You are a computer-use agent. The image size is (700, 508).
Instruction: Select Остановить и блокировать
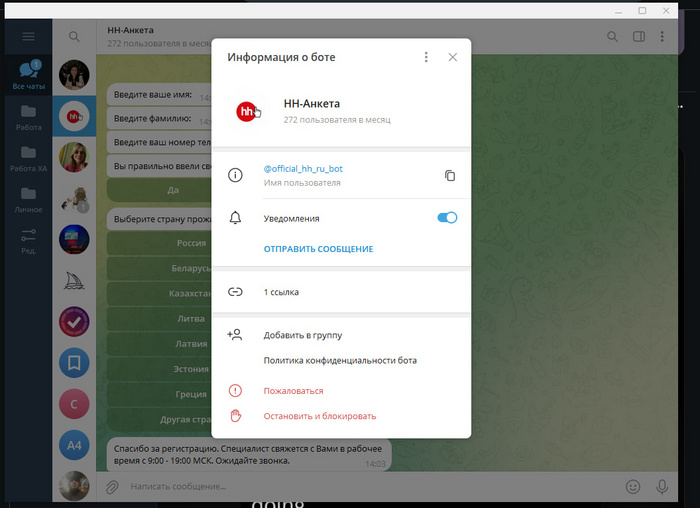(x=320, y=416)
